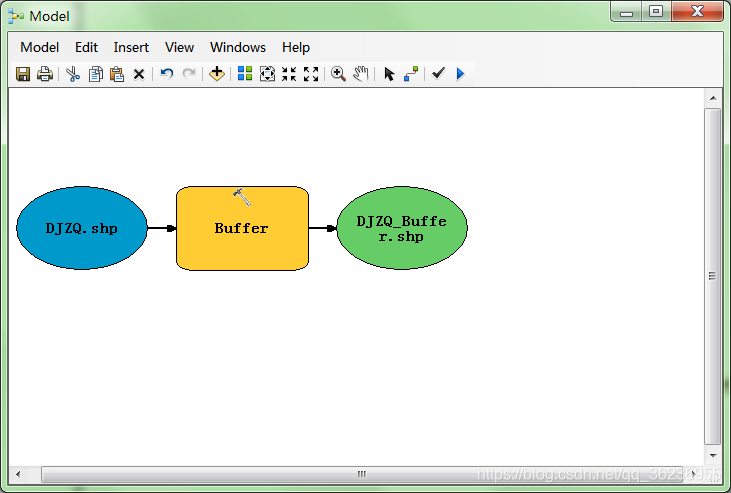This screenshot has height=493, width=731.
Task: Select the DJZQ_Buffer.shp output oval
Action: point(402,228)
